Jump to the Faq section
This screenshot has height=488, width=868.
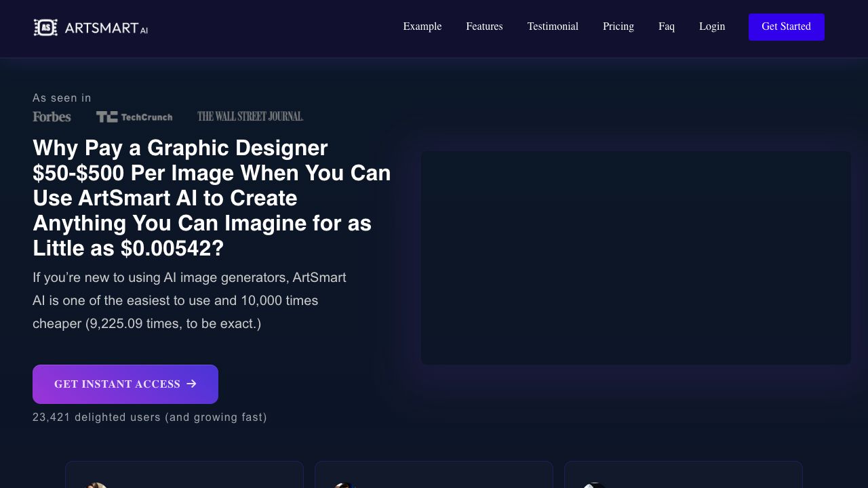click(x=666, y=26)
